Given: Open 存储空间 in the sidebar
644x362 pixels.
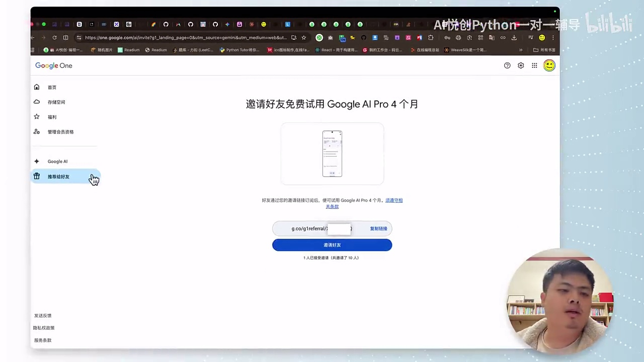Looking at the screenshot, I should click(x=56, y=102).
